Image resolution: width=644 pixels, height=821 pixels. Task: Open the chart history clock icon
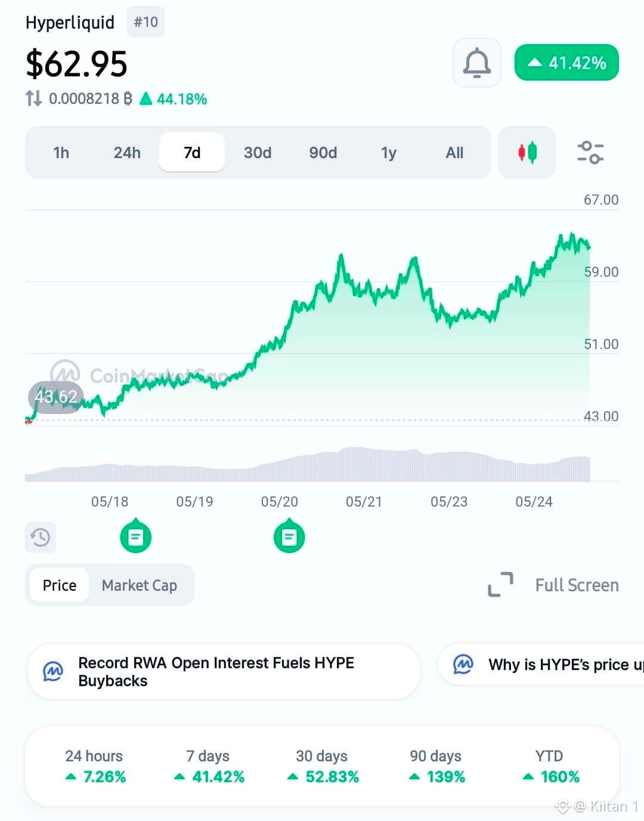click(41, 538)
